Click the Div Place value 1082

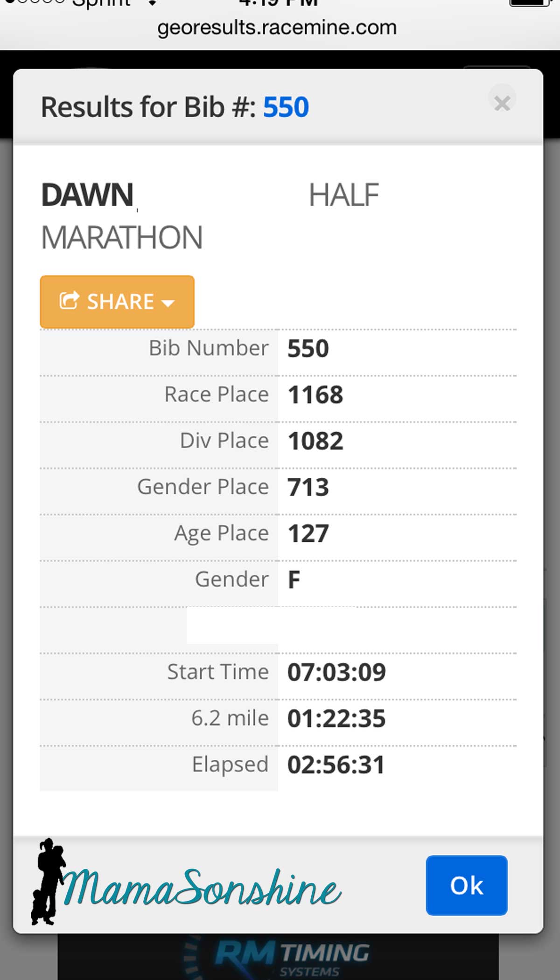pos(315,441)
